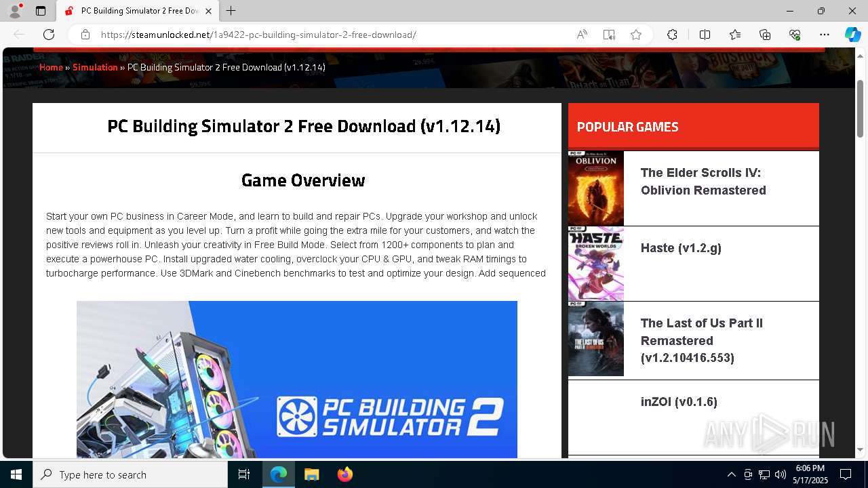Open the Extensions puzzle icon
This screenshot has width=868, height=488.
pyautogui.click(x=672, y=35)
